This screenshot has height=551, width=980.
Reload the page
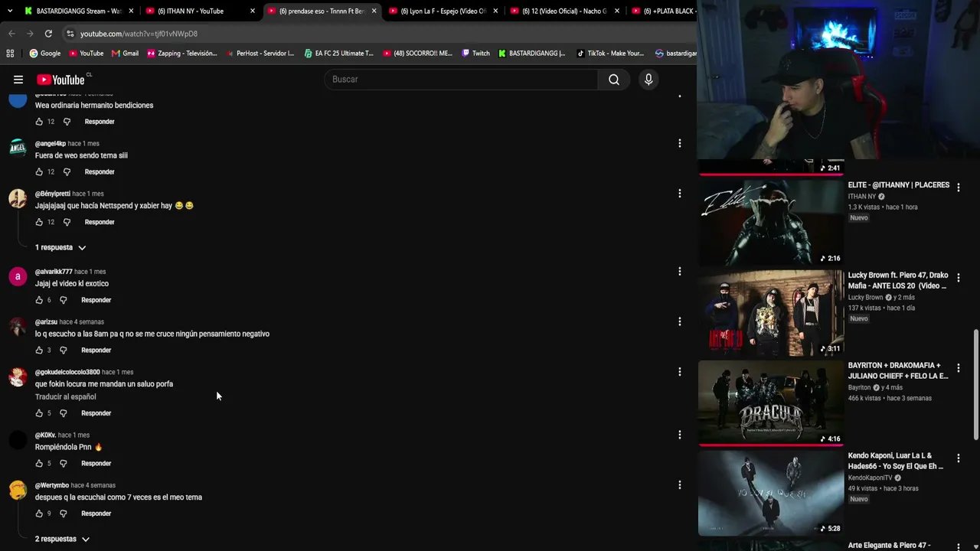[48, 34]
